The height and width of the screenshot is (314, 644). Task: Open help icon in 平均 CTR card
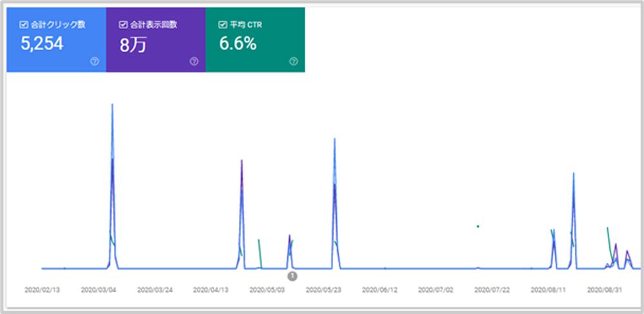(x=294, y=62)
